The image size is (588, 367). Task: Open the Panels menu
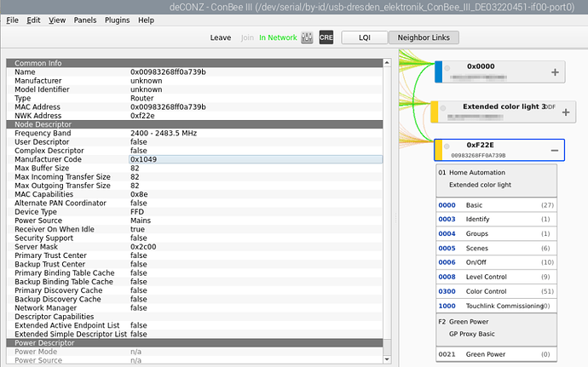[x=85, y=20]
